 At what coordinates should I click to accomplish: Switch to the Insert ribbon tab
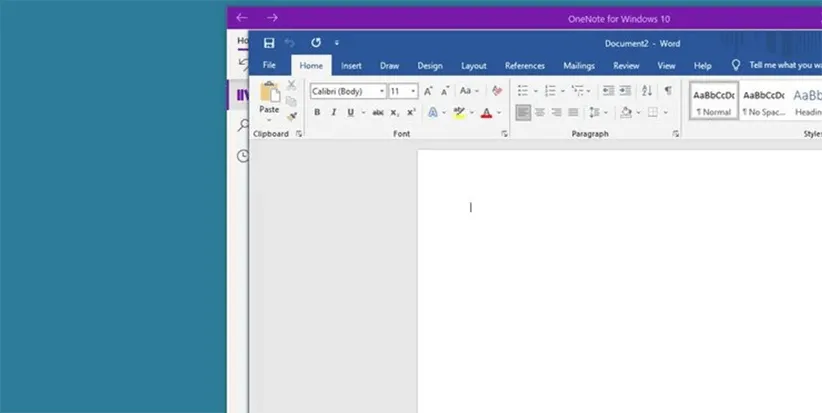(x=351, y=66)
